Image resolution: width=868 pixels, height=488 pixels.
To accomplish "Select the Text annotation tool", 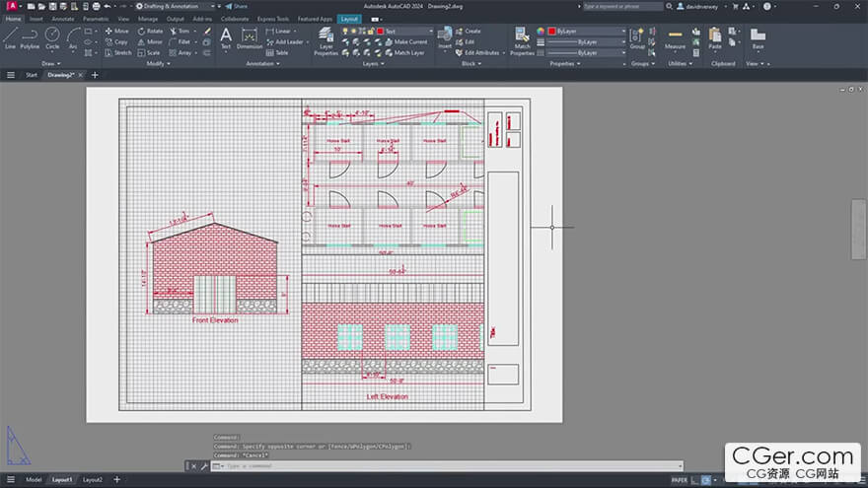I will coord(225,37).
